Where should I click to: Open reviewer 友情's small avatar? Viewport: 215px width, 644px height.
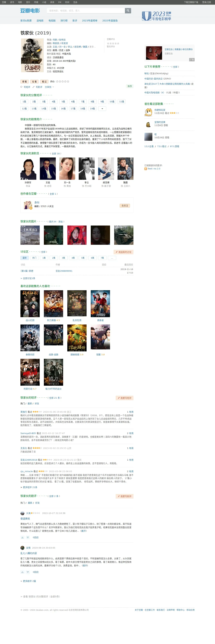click(22, 548)
